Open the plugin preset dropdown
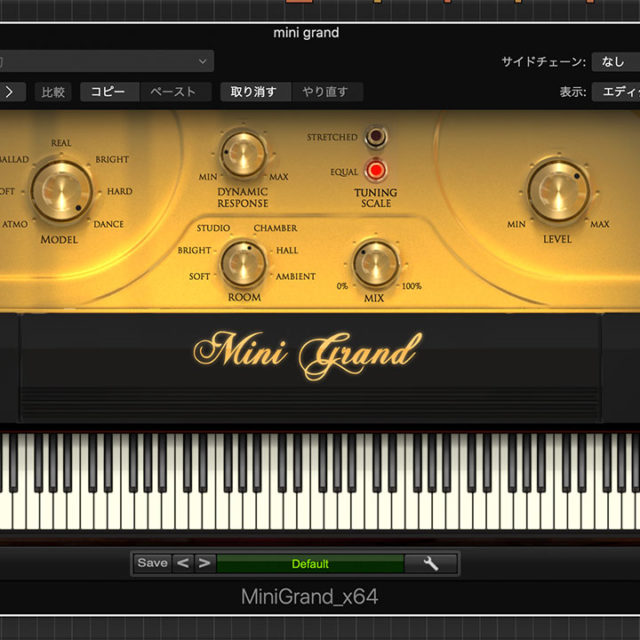 pyautogui.click(x=106, y=61)
